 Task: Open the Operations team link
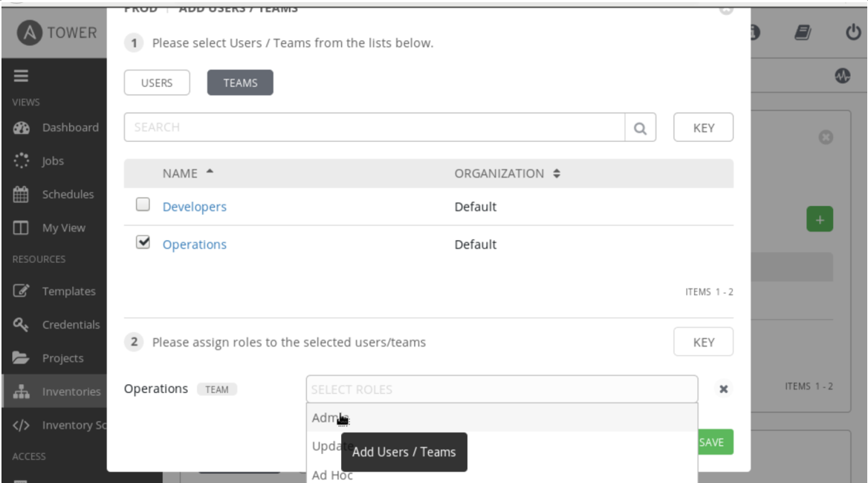194,244
